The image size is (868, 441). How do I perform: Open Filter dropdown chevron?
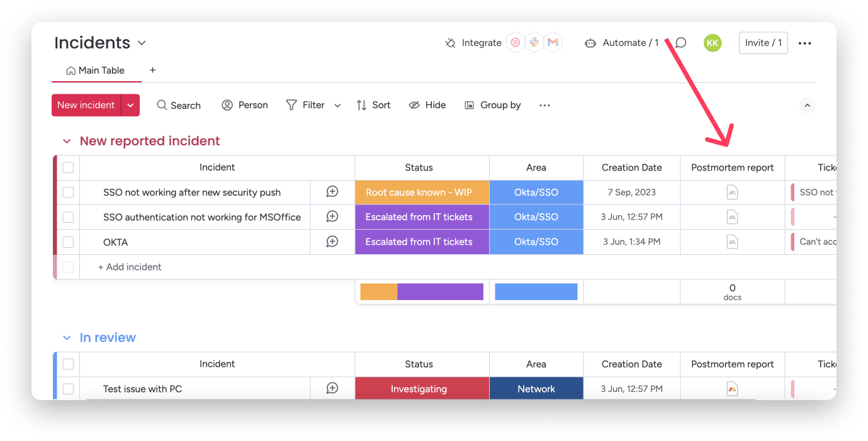tap(337, 106)
